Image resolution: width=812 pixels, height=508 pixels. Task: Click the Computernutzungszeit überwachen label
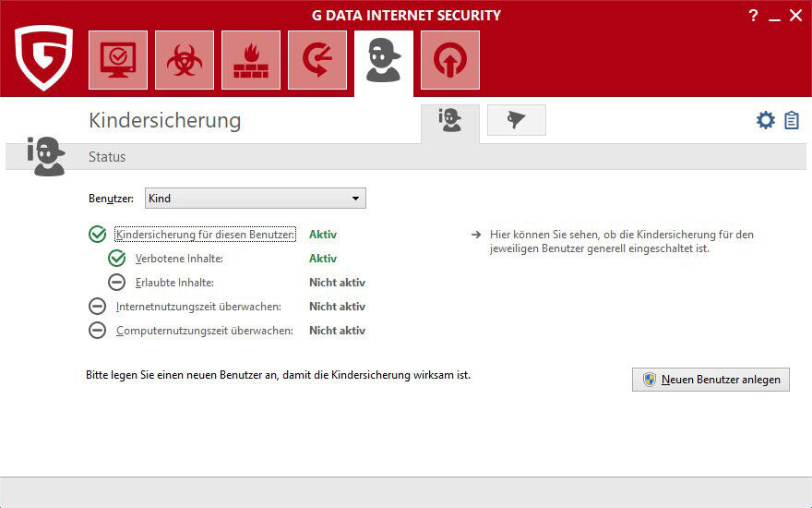pos(205,331)
